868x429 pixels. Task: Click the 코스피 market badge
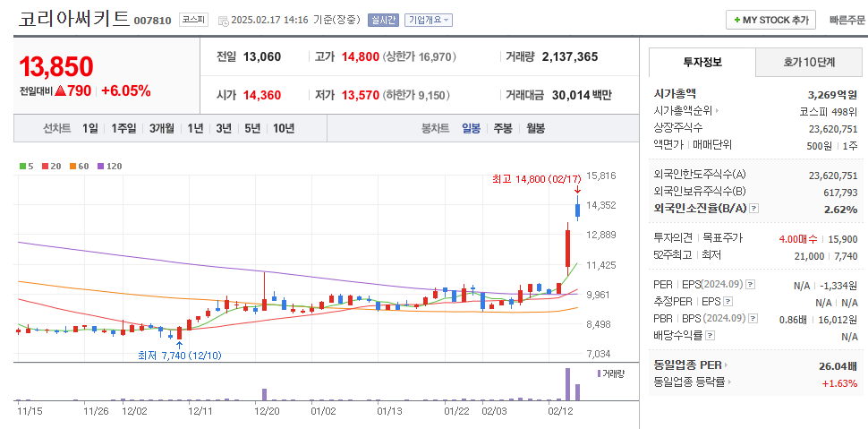pyautogui.click(x=193, y=21)
